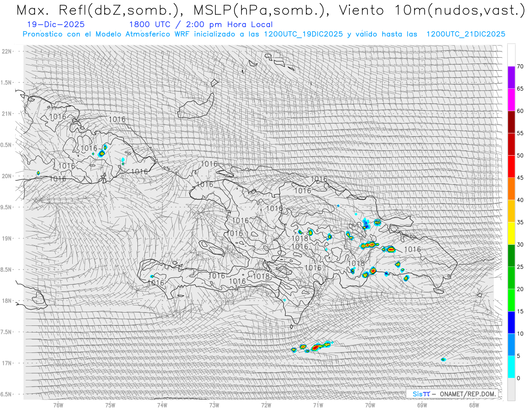Click the isolated reflectivity cell southeast near 17N 68.5W
Screen dimensions: 532x411
click(x=443, y=360)
